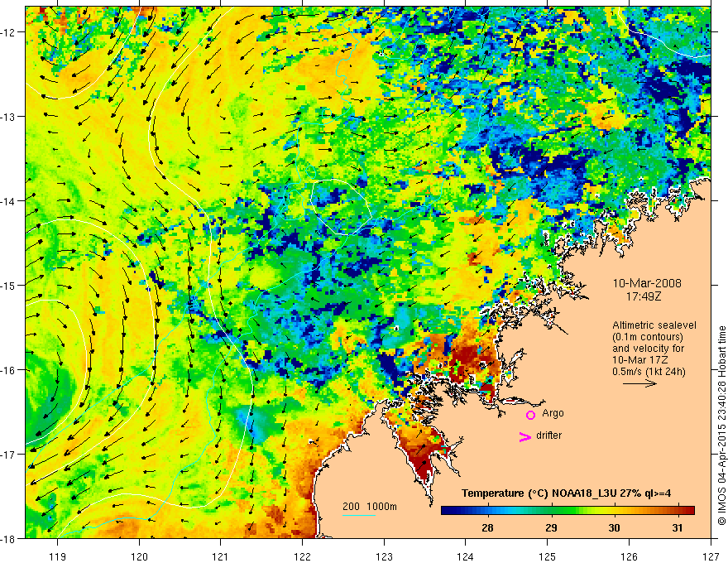The width and height of the screenshot is (728, 563).
Task: Click latitude axis label -17
Action: click(x=8, y=455)
